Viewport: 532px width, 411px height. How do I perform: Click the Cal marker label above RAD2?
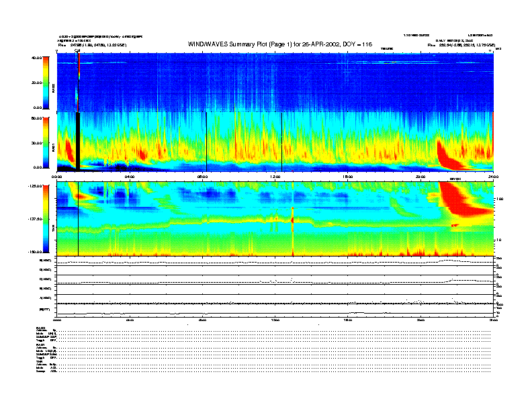[x=77, y=51]
